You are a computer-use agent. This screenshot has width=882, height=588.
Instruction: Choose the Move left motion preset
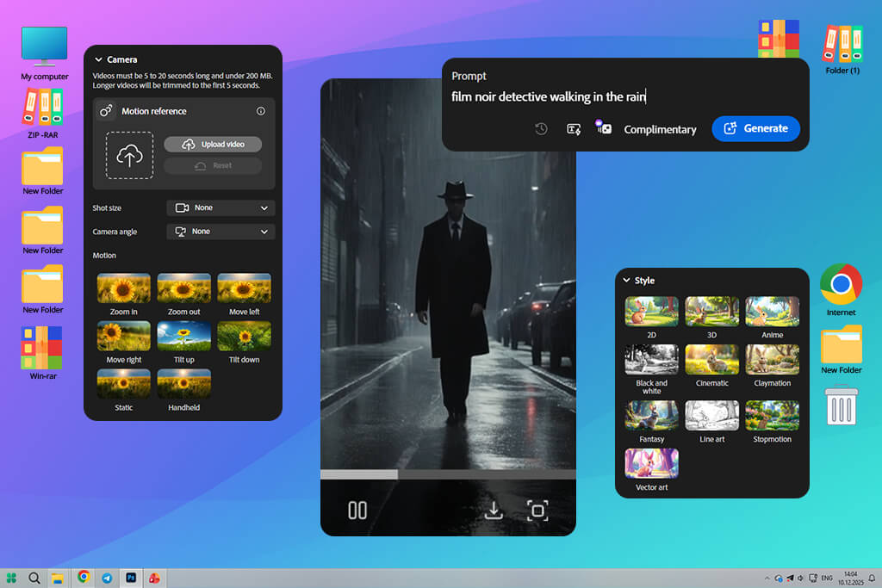pyautogui.click(x=244, y=288)
